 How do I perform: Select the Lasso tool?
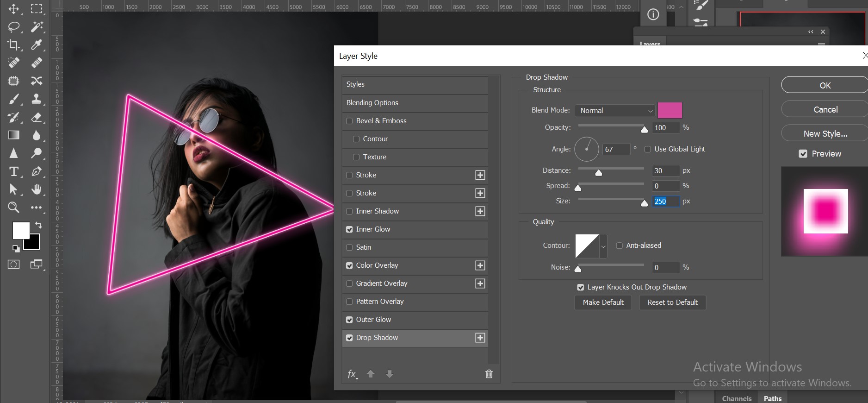(x=14, y=27)
